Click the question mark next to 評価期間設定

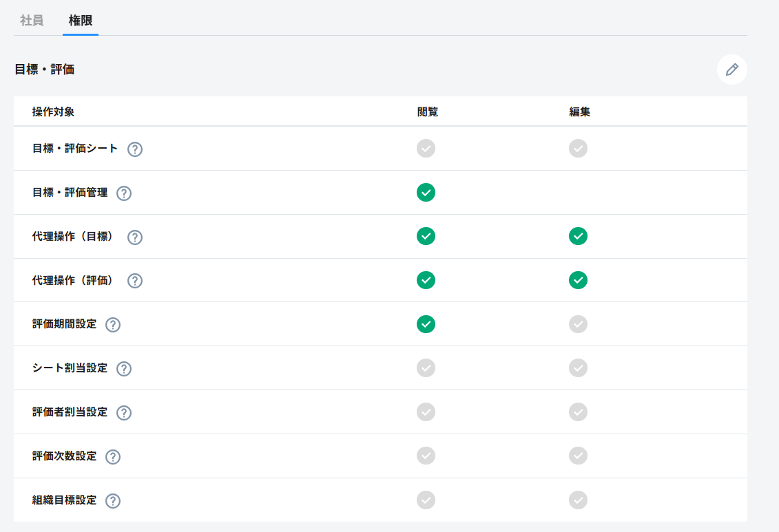[113, 325]
